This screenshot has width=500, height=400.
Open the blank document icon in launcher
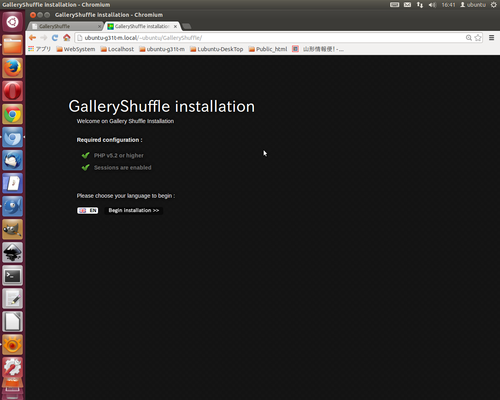(x=13, y=322)
